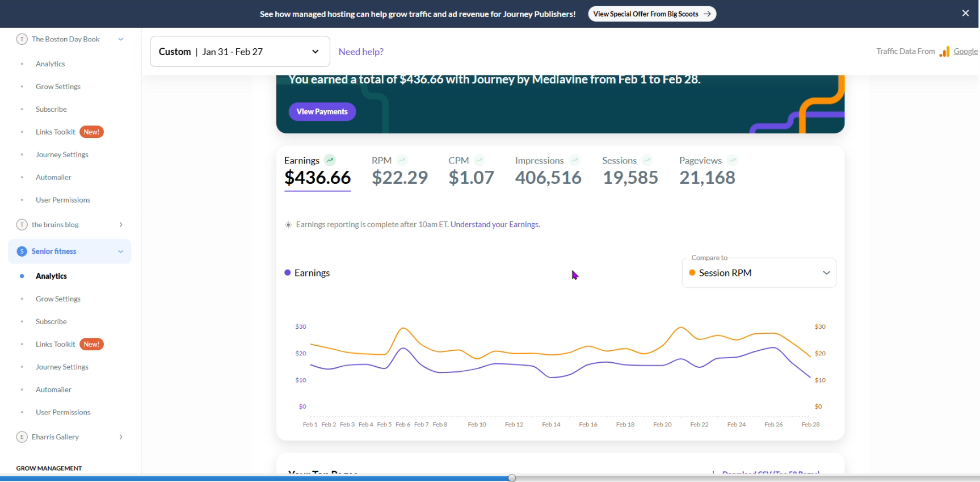The width and height of the screenshot is (980, 482).
Task: Click the New! badge in Senior fitness section
Action: 91,344
